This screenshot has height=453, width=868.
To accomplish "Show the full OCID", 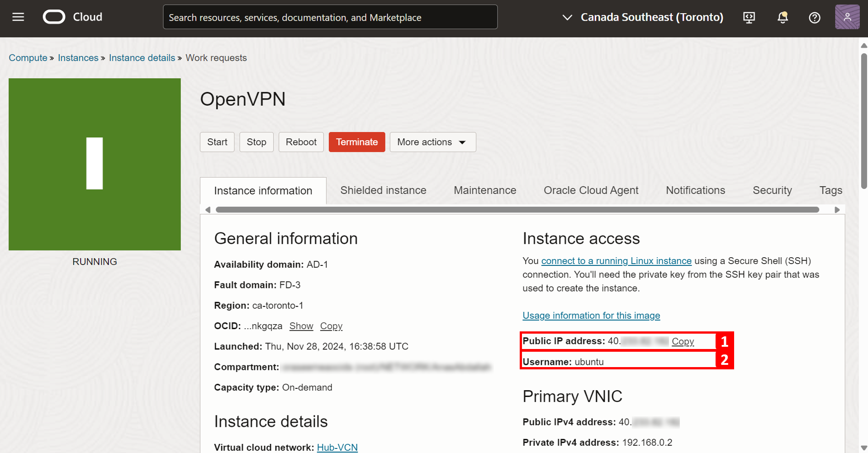I will point(301,326).
